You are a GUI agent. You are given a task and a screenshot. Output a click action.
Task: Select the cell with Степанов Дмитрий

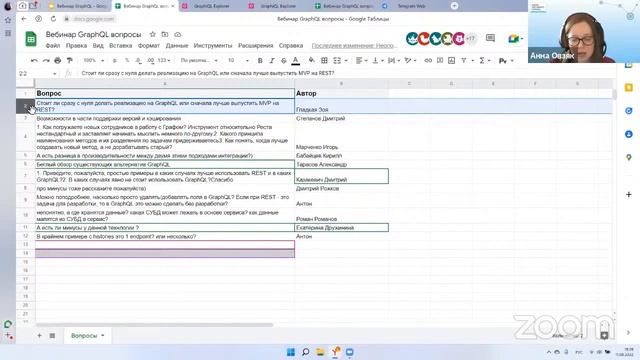(x=342, y=118)
